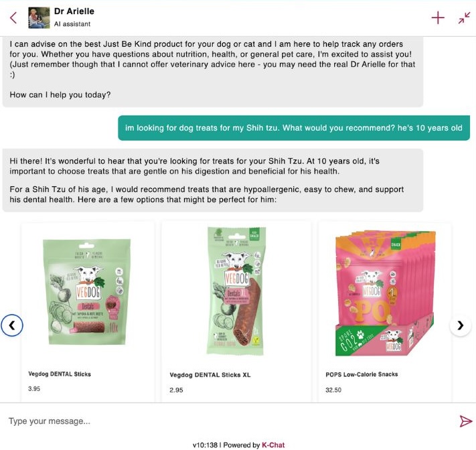476x450 pixels.
Task: Open the Vegdog DENTAL Sticks XL image
Action: pyautogui.click(x=236, y=291)
